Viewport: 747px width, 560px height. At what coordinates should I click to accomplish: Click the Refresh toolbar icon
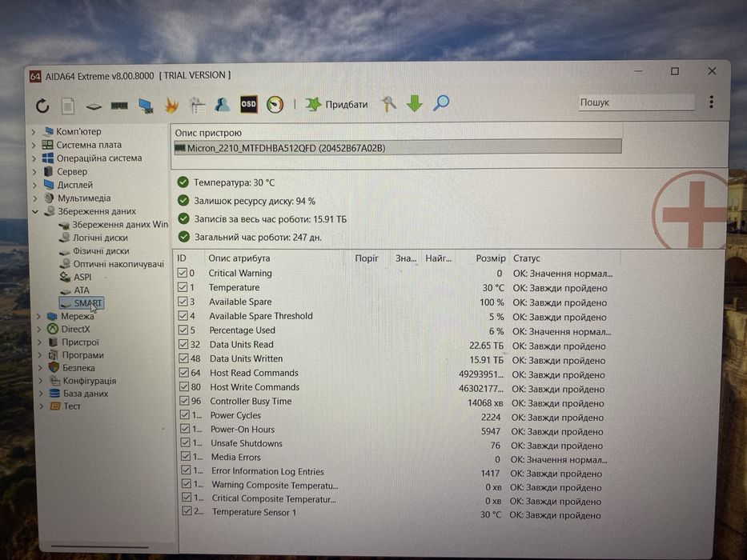[42, 106]
